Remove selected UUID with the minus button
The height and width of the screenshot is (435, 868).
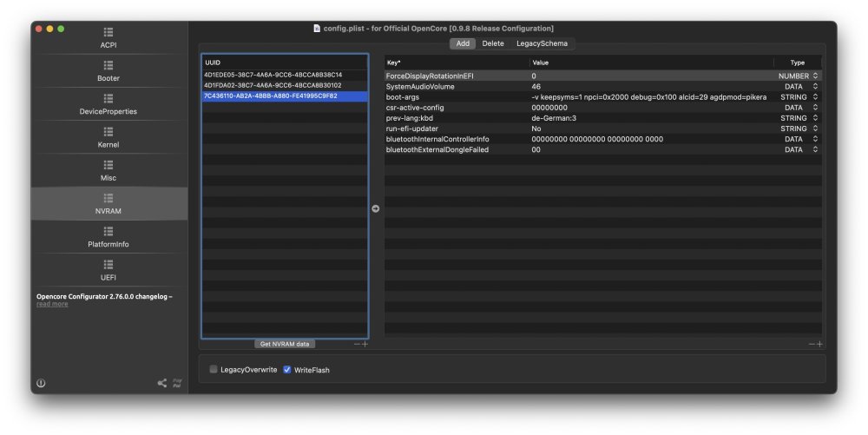point(357,344)
